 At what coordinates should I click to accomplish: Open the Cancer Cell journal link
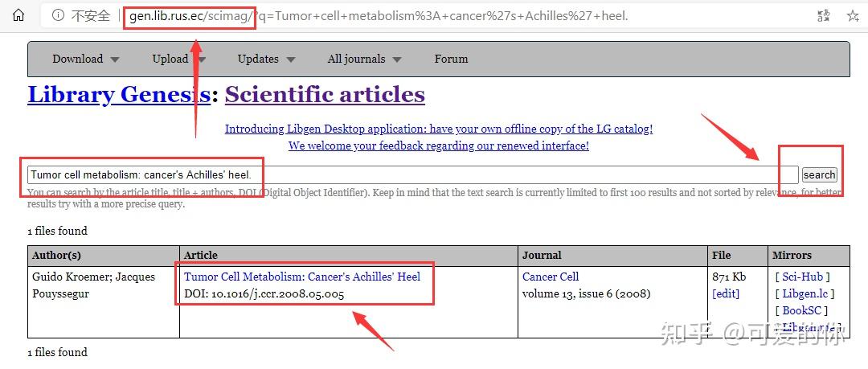pos(551,277)
